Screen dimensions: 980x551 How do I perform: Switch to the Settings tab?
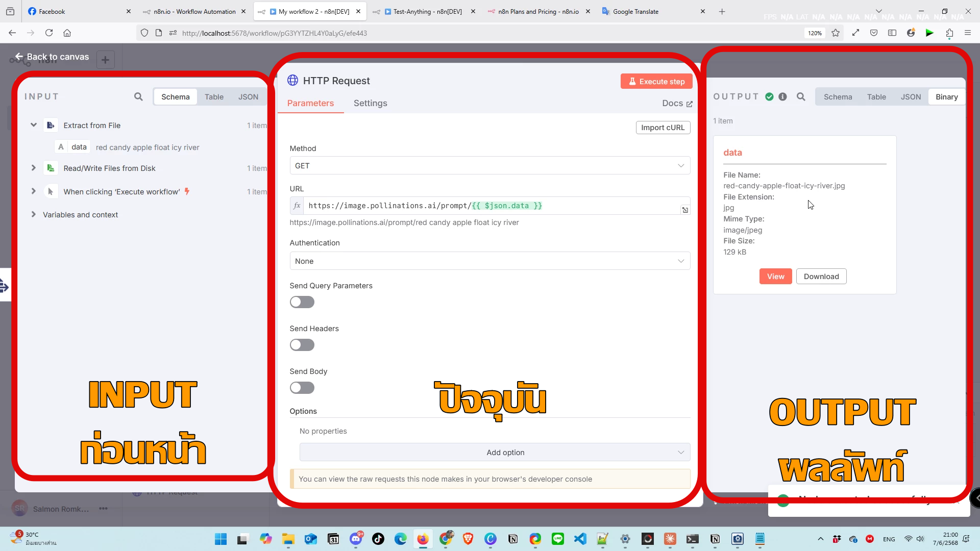click(x=370, y=103)
